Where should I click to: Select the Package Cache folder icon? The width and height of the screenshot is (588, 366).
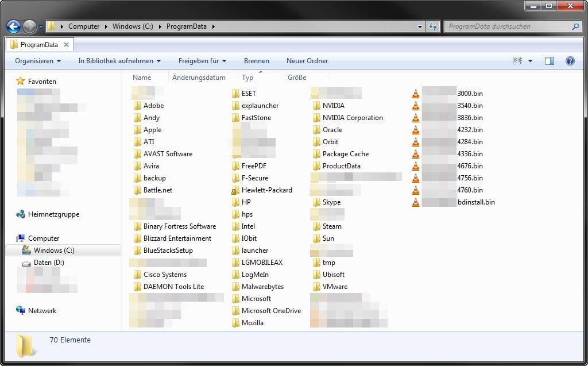coord(316,154)
